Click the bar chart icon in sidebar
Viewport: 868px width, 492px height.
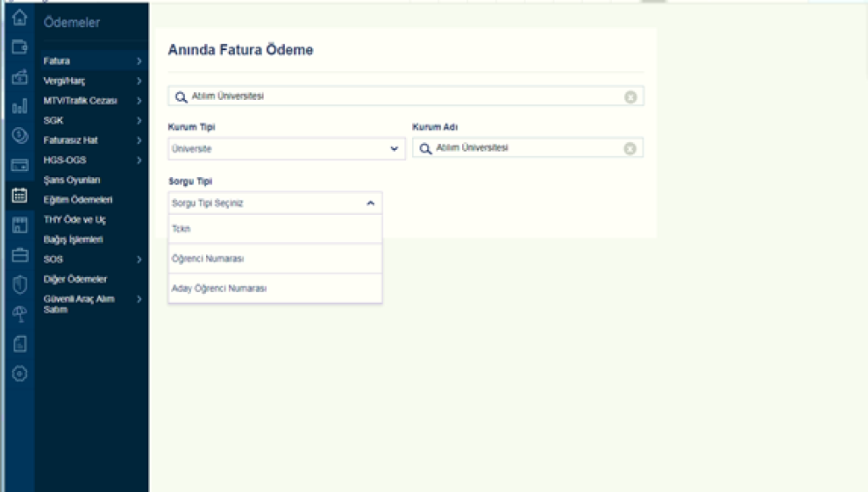tap(19, 106)
